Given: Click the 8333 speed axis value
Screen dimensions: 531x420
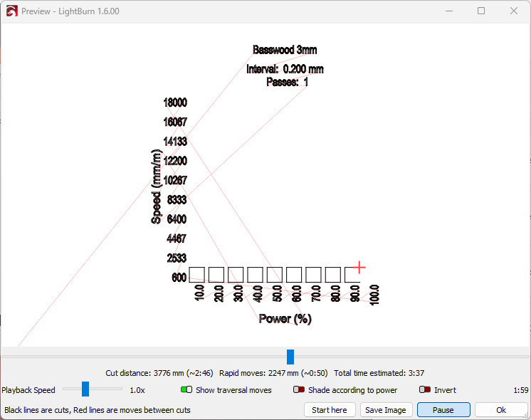Looking at the screenshot, I should pos(177,200).
